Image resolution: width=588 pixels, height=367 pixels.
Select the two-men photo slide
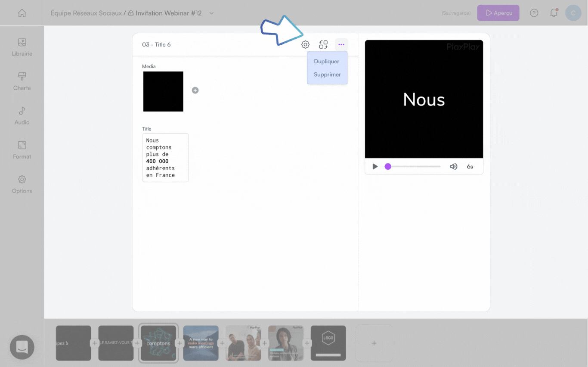point(243,343)
